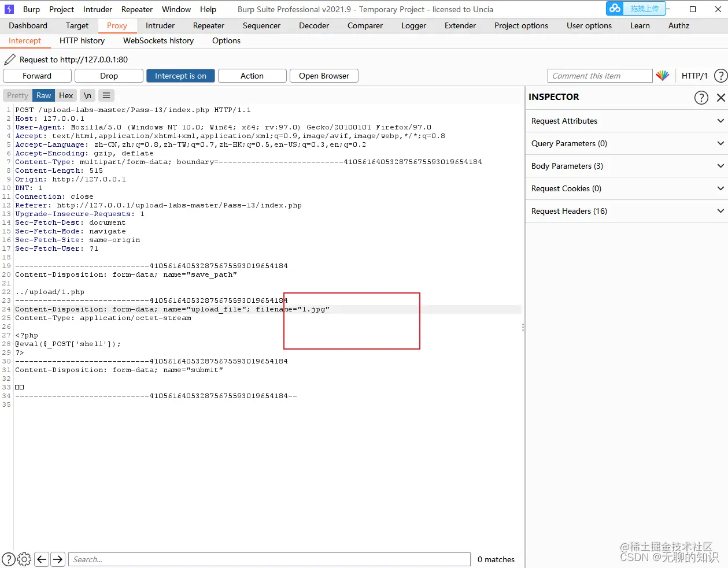728x568 pixels.
Task: Open the Intruder menu in menu bar
Action: pyautogui.click(x=98, y=9)
